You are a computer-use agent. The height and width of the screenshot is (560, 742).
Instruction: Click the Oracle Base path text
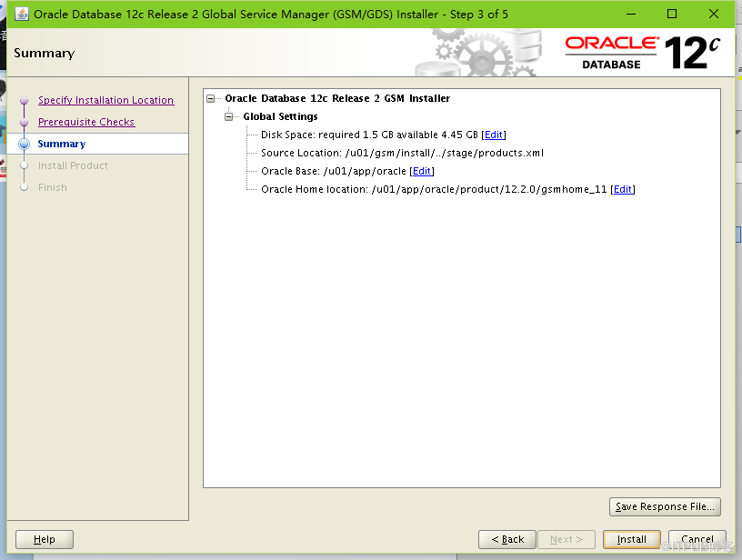[334, 171]
